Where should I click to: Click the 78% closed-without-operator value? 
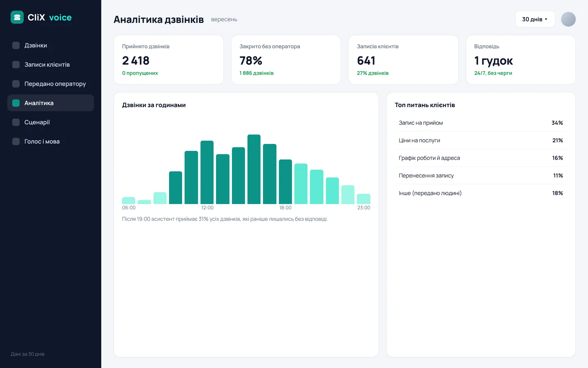coord(251,61)
